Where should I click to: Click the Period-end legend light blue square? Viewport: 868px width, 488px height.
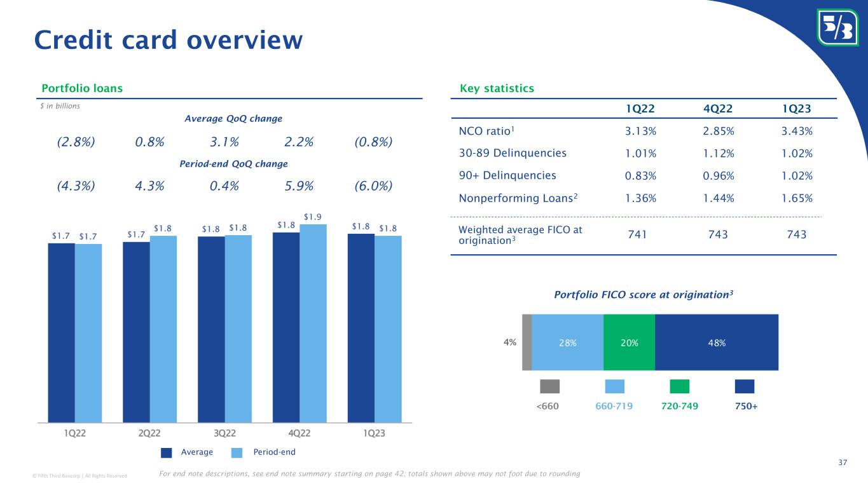(237, 452)
